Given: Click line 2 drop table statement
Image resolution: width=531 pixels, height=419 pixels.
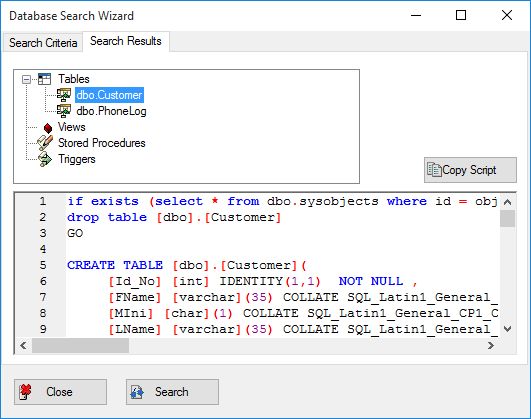Looking at the screenshot, I should (174, 217).
